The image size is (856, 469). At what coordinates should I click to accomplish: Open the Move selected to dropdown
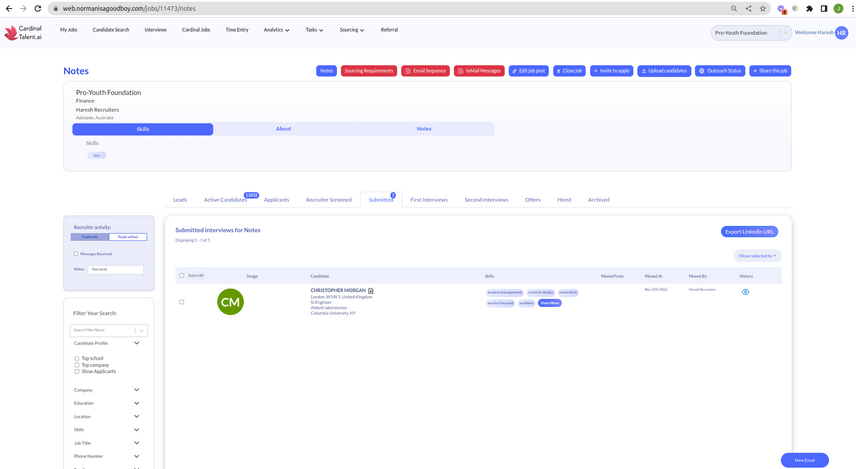tap(757, 256)
